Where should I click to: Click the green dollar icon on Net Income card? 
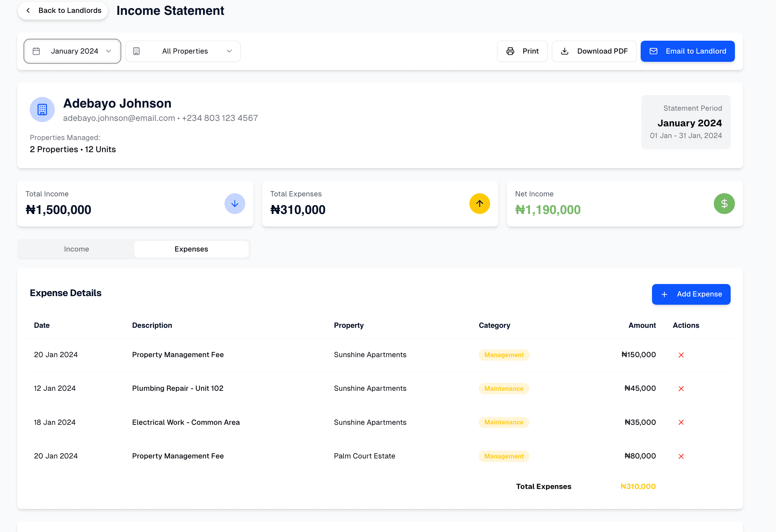(x=724, y=203)
